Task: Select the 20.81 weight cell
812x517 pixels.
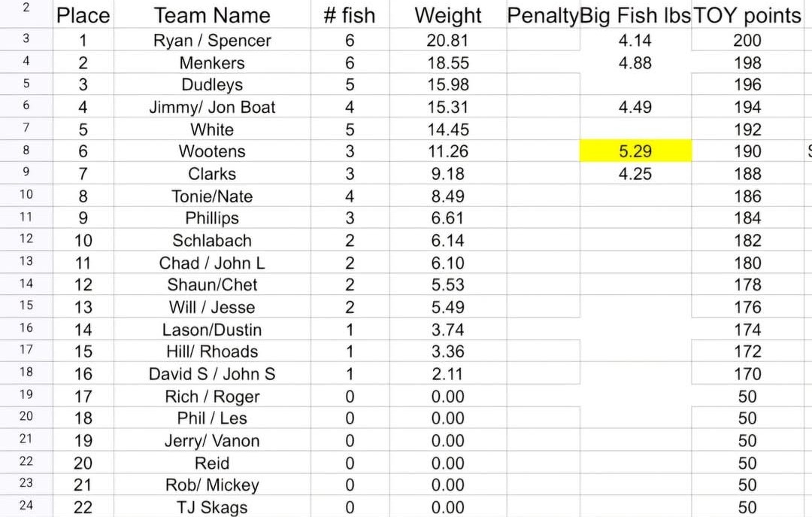Action: point(448,41)
